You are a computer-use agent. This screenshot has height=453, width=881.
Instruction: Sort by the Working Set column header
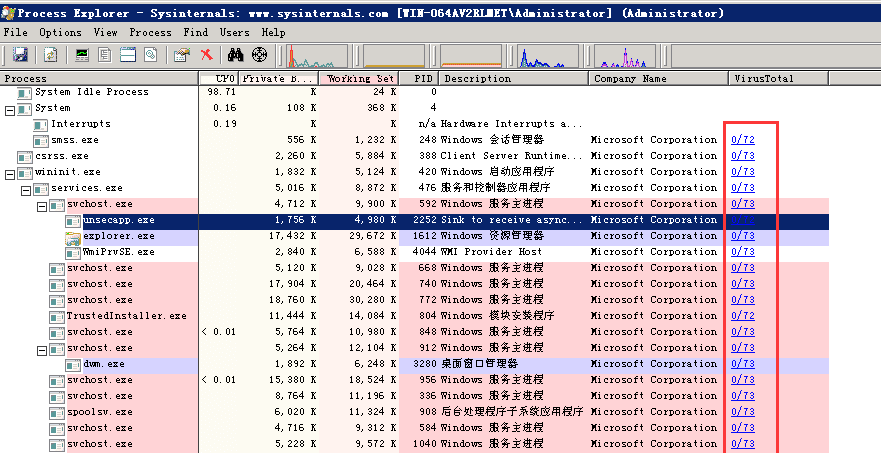[360, 78]
